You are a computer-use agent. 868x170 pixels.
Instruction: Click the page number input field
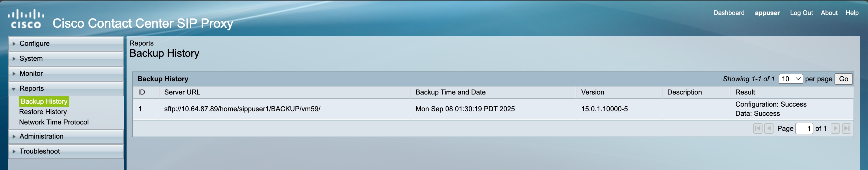tap(804, 128)
